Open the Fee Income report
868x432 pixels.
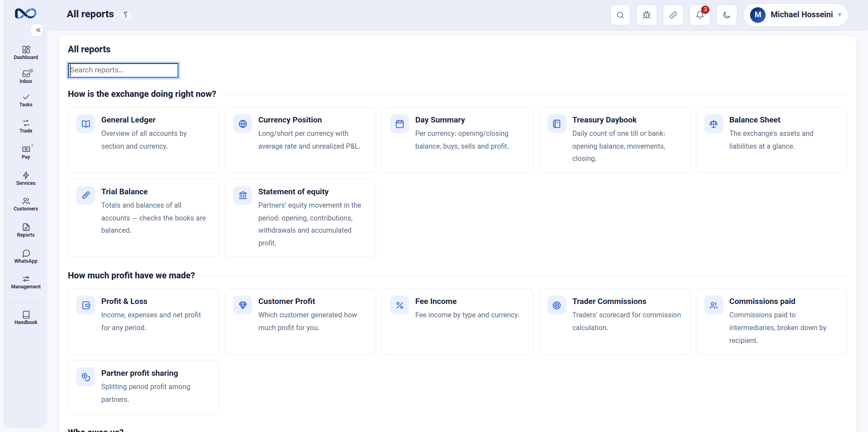coord(457,321)
